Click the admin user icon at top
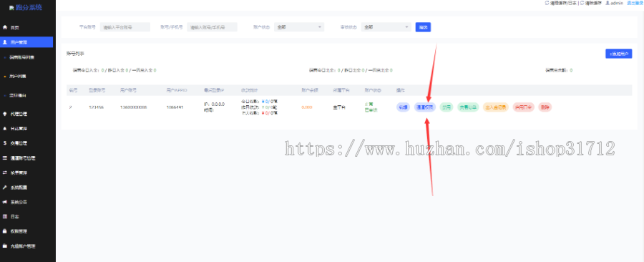Viewport: 644px width, 262px height. point(608,3)
